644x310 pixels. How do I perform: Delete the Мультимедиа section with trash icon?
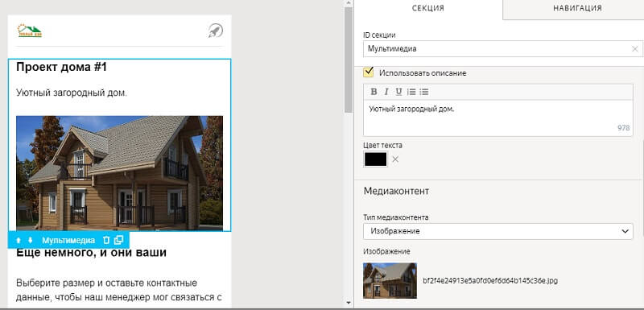coord(106,240)
